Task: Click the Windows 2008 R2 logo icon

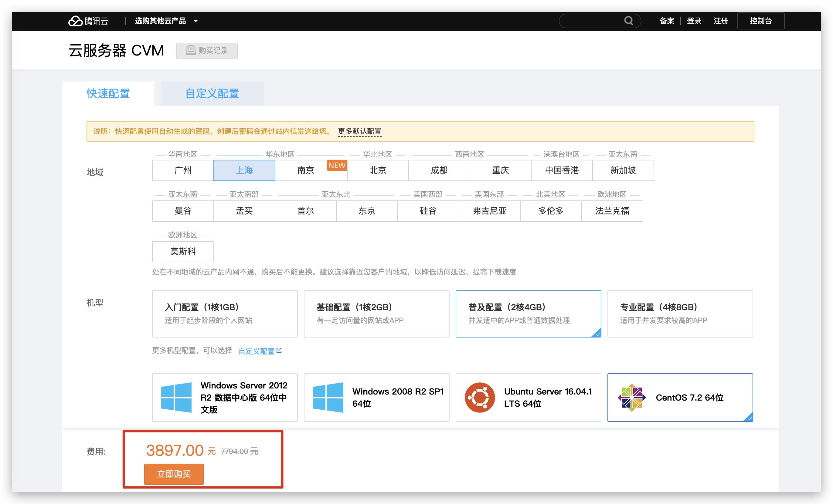Action: [328, 397]
